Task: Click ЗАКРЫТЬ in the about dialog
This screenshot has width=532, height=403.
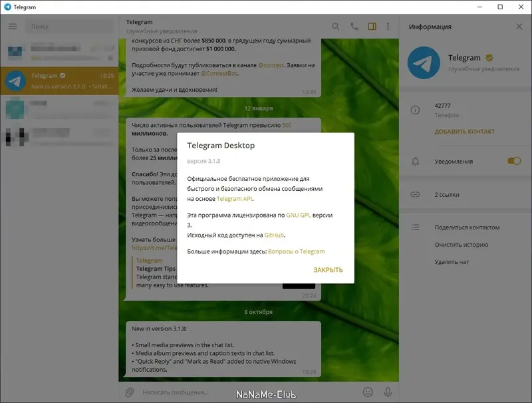Action: pyautogui.click(x=328, y=270)
